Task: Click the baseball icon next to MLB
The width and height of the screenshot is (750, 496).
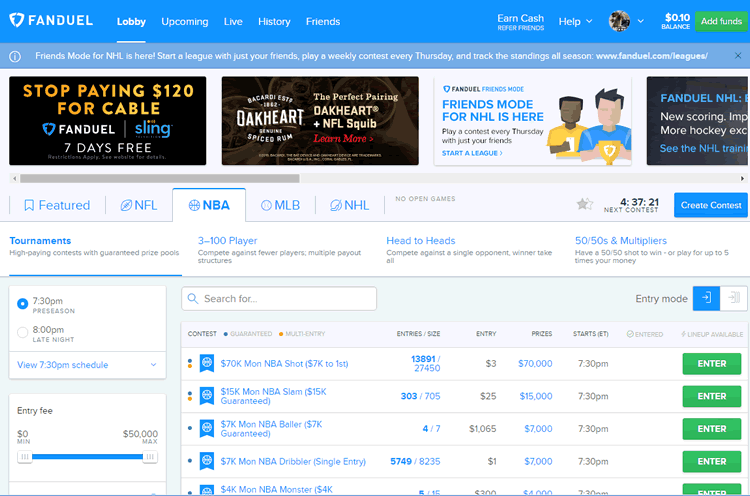Action: coord(266,205)
